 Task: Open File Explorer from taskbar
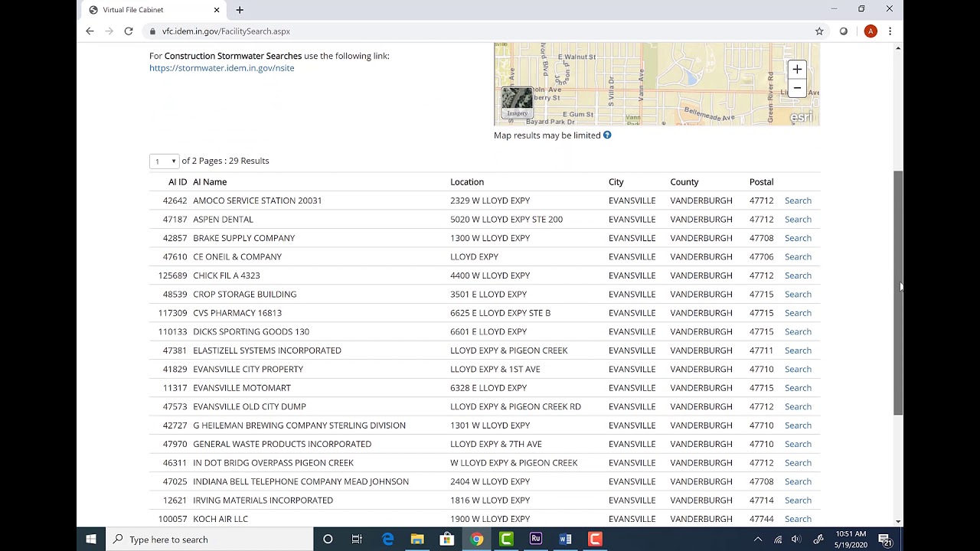[417, 540]
